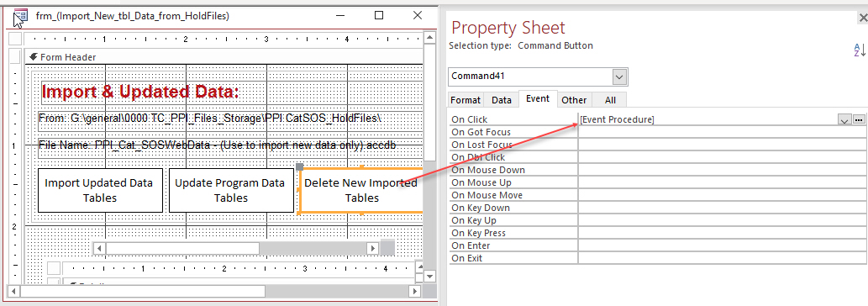Minimize the frm_ form design window
868x306 pixels.
tap(340, 15)
